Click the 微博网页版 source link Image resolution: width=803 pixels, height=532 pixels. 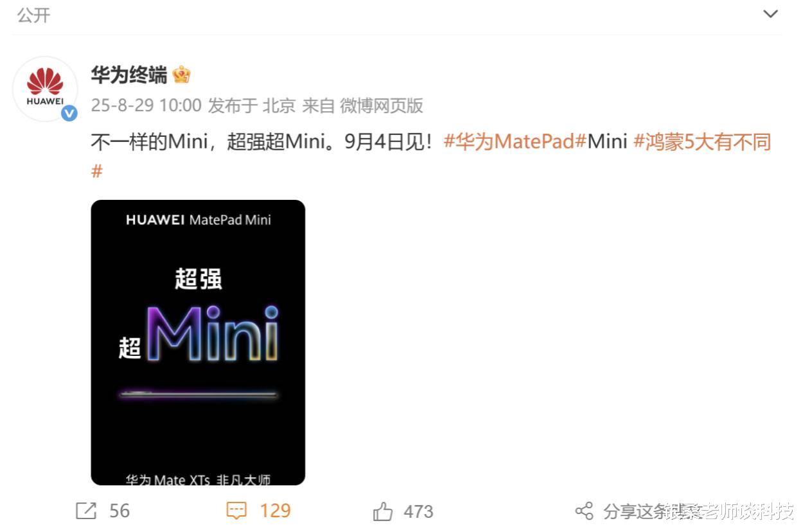click(x=382, y=105)
